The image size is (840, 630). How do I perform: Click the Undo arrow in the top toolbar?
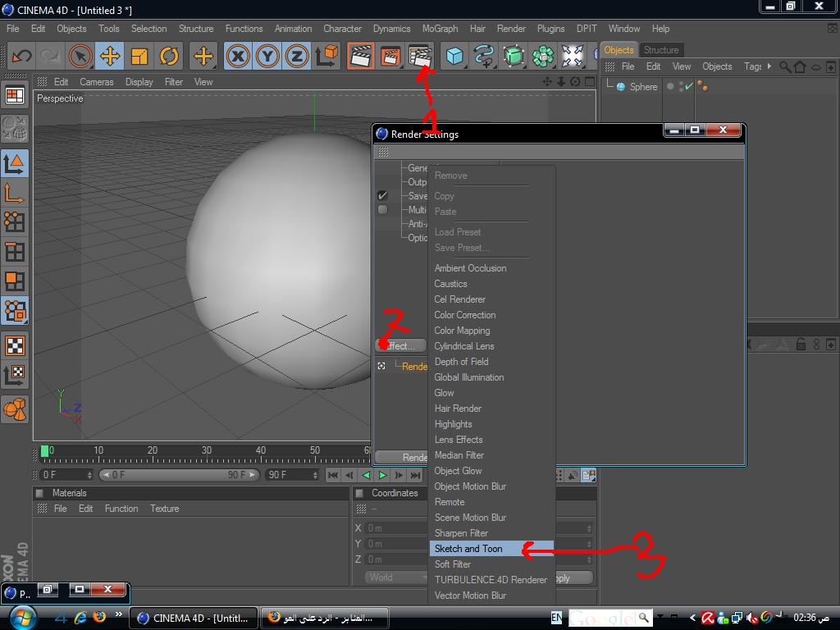pyautogui.click(x=21, y=56)
